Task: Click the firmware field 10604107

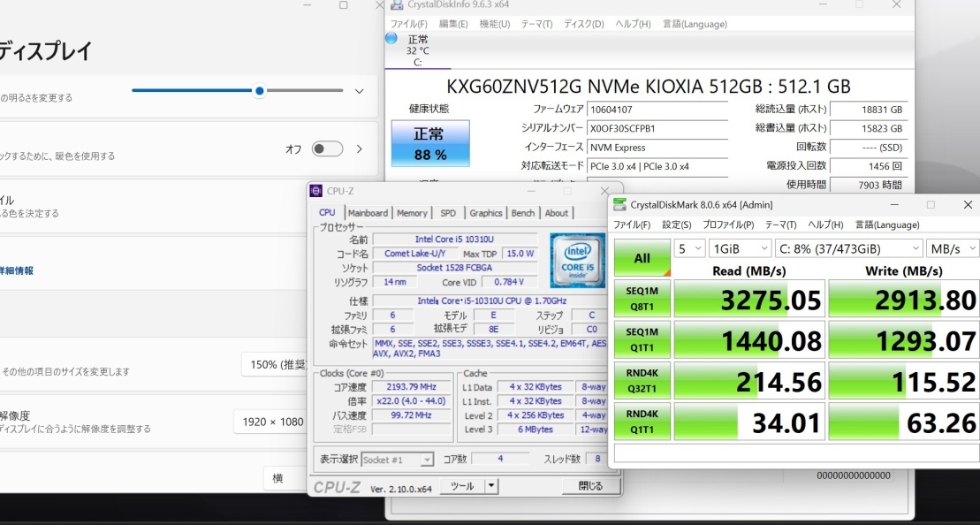Action: [657, 109]
